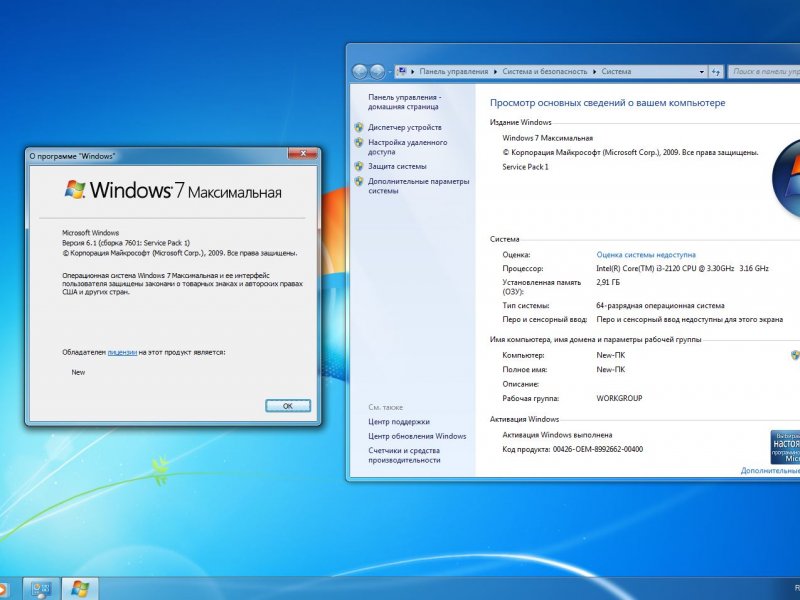Expand the arrow after Панель управления breadcrumb

495,72
